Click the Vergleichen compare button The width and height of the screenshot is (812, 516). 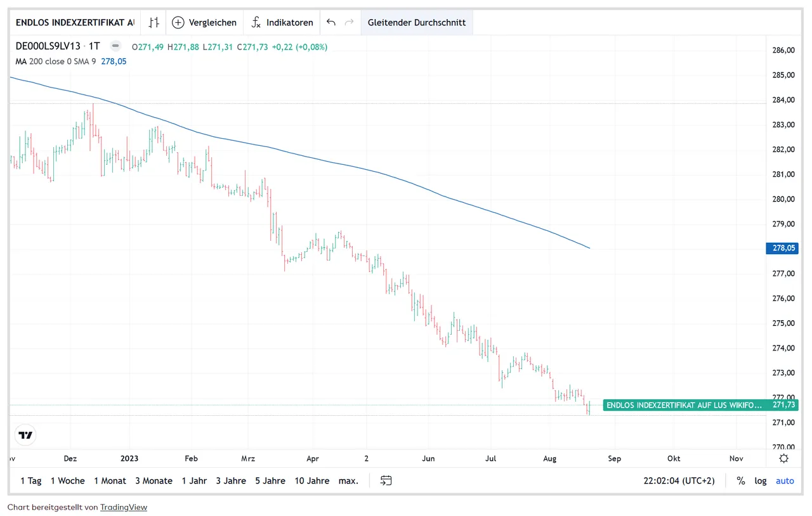204,22
